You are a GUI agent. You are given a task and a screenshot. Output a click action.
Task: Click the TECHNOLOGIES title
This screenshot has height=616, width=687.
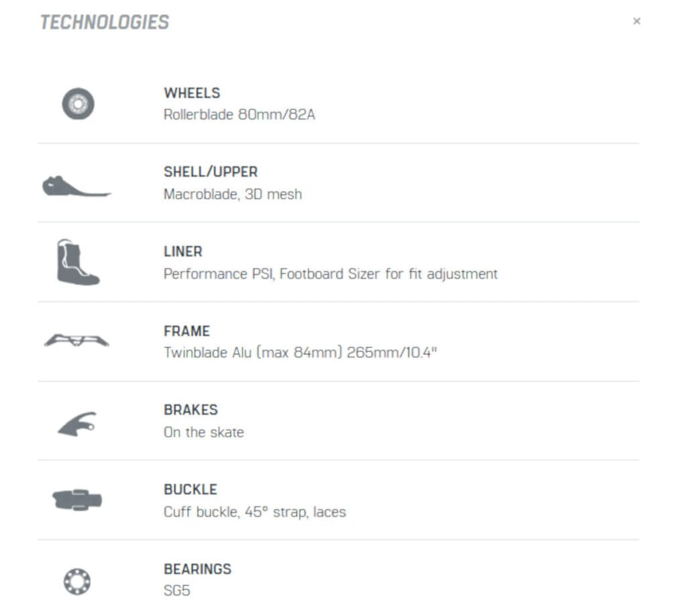[x=105, y=21]
